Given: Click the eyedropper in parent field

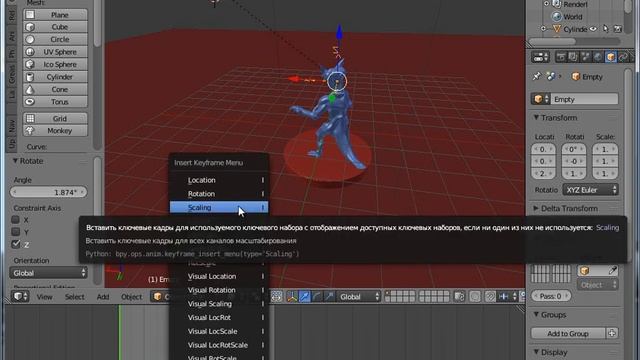Looking at the screenshot, I should click(x=613, y=270).
